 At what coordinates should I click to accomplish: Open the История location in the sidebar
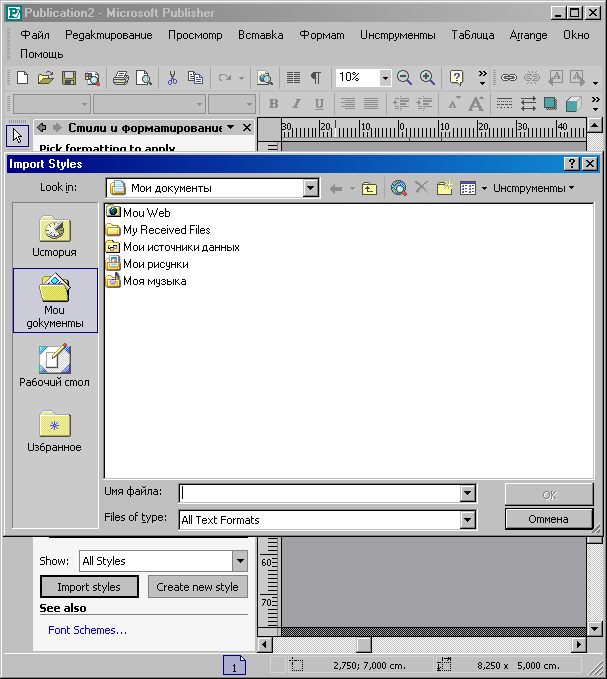[x=55, y=237]
